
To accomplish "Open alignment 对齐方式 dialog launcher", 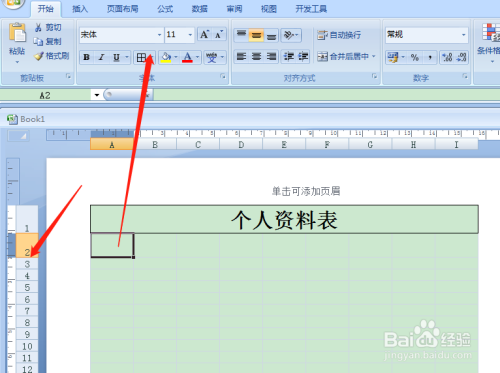I will coord(374,77).
